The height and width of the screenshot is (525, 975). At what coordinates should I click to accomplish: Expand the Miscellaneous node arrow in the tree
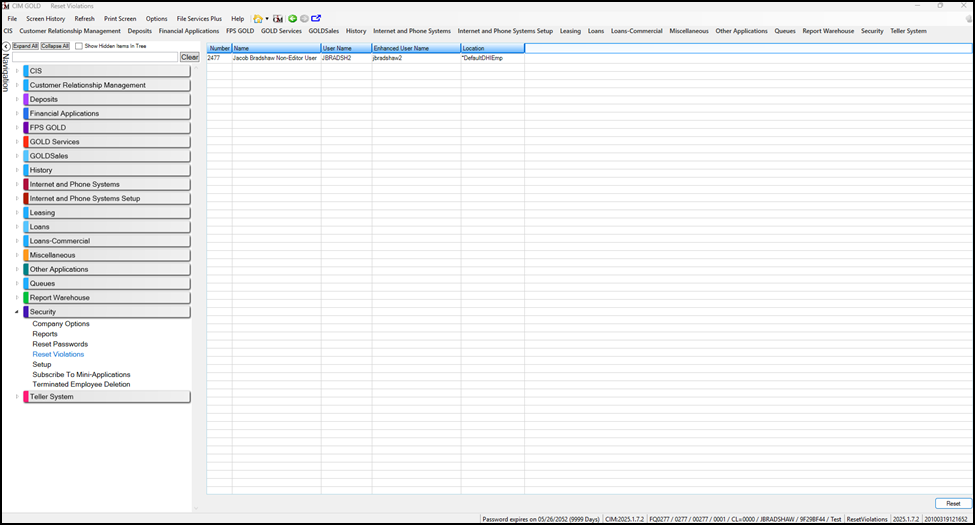pyautogui.click(x=17, y=255)
